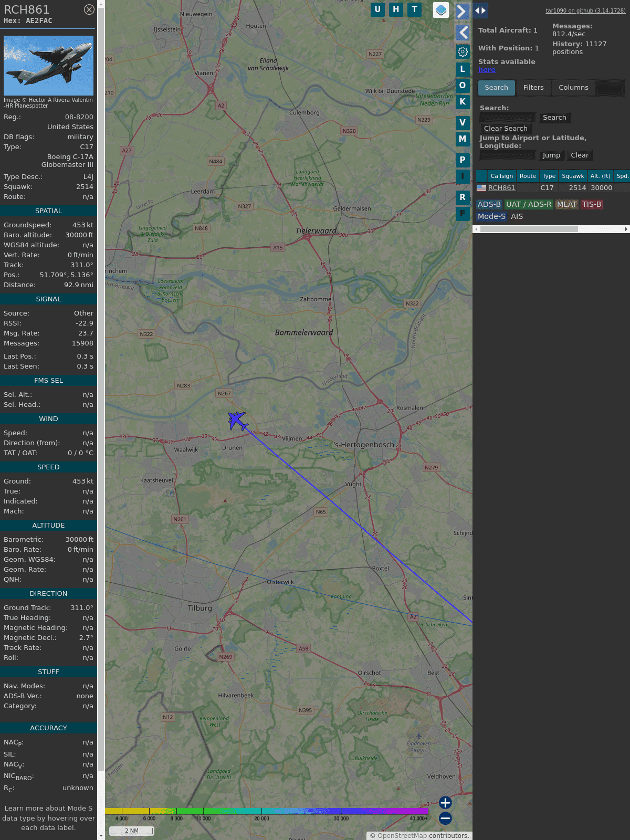The height and width of the screenshot is (840, 630).
Task: Toggle the I map option
Action: point(463,176)
